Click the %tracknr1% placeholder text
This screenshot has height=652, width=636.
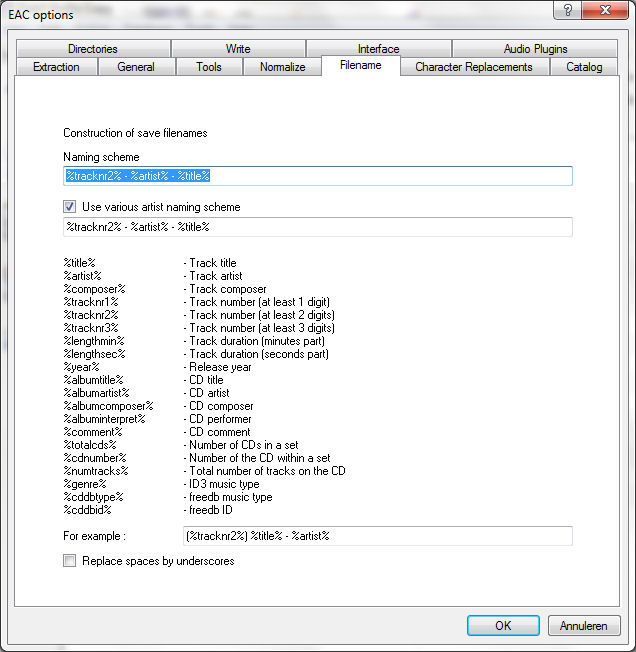[x=91, y=302]
